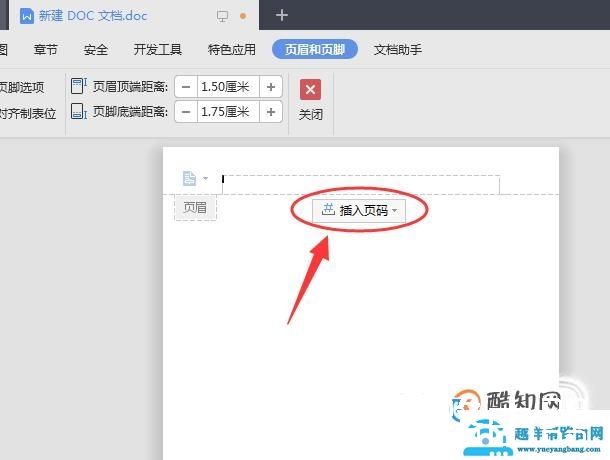Open the 开发工具 ribbon tab

158,49
